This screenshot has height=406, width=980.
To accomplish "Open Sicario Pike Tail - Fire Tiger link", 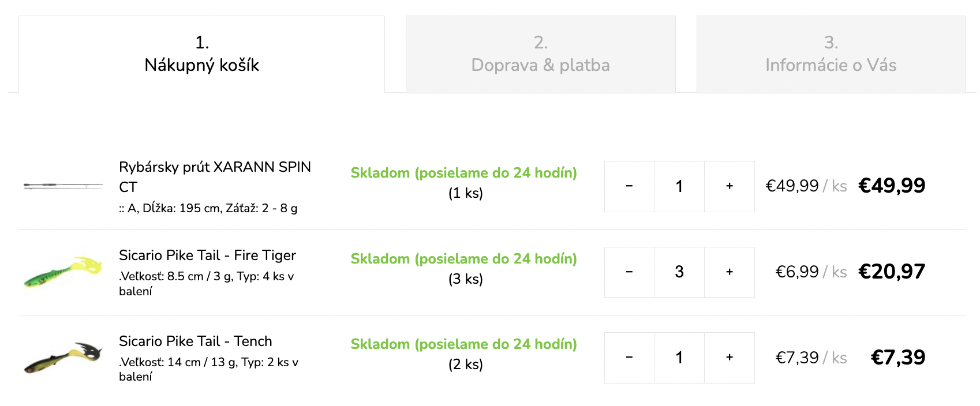I will pos(207,255).
